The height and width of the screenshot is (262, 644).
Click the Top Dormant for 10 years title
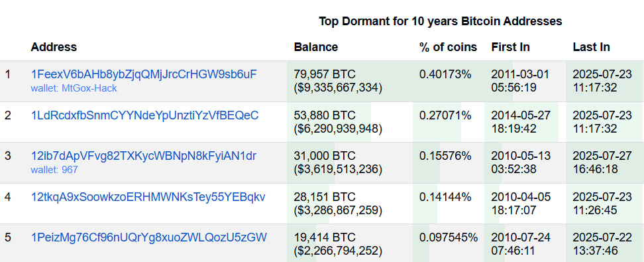click(441, 21)
